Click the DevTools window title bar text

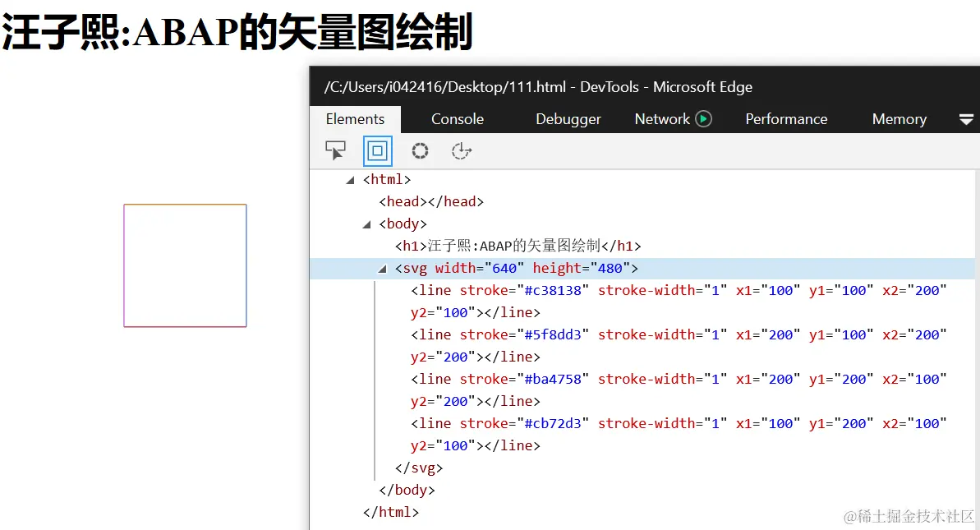[x=538, y=87]
